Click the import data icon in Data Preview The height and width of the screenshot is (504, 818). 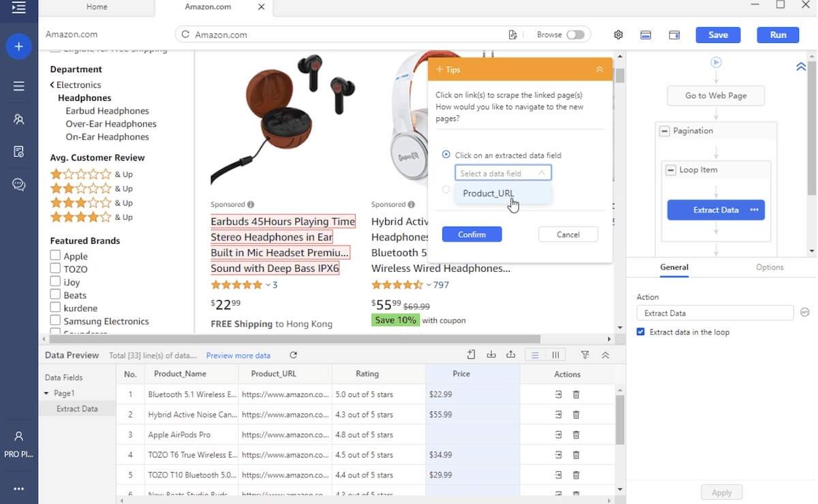coord(491,355)
